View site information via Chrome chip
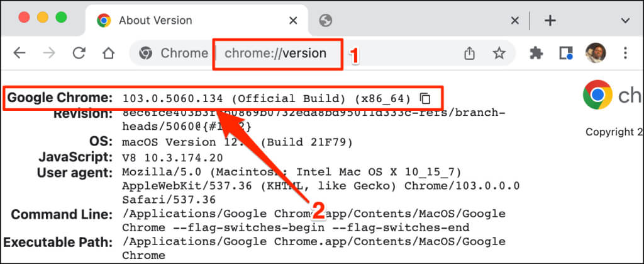This screenshot has height=264, width=644. pyautogui.click(x=174, y=54)
